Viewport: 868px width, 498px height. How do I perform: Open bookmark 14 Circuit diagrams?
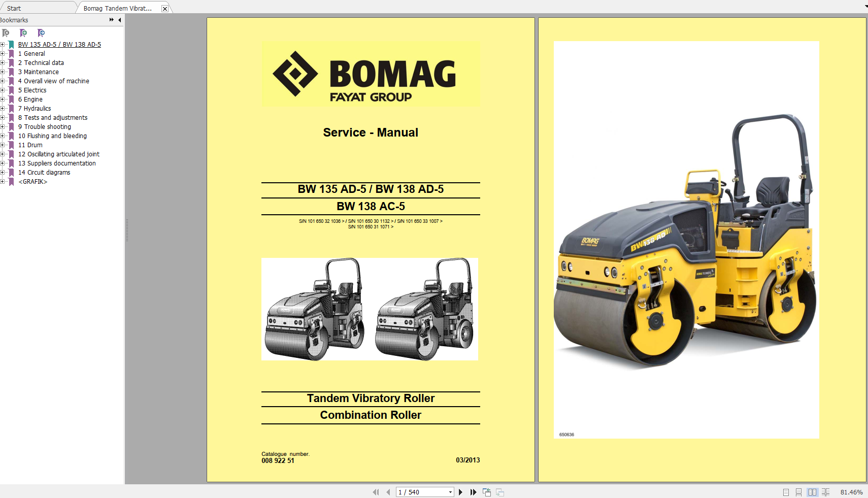[44, 173]
